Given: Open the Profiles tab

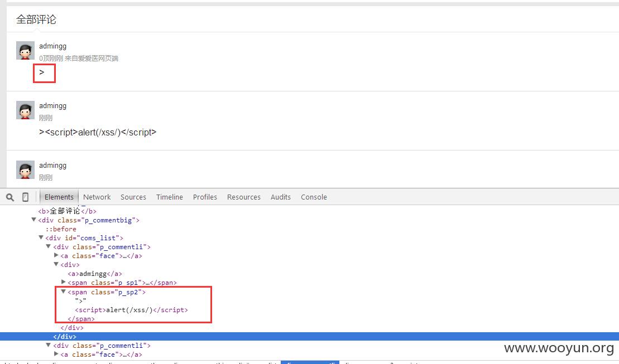Looking at the screenshot, I should pos(205,197).
